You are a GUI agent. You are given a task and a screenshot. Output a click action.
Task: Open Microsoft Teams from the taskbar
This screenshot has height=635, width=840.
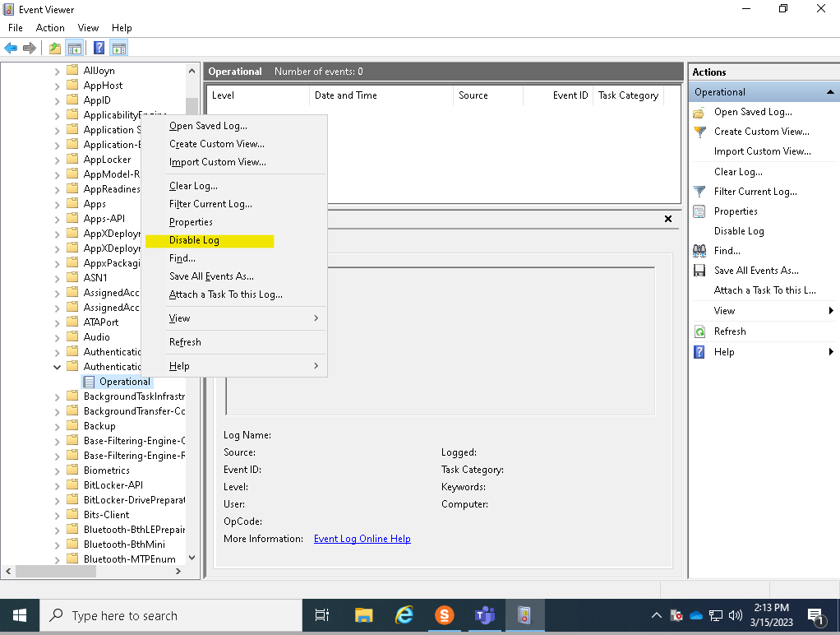(x=484, y=614)
